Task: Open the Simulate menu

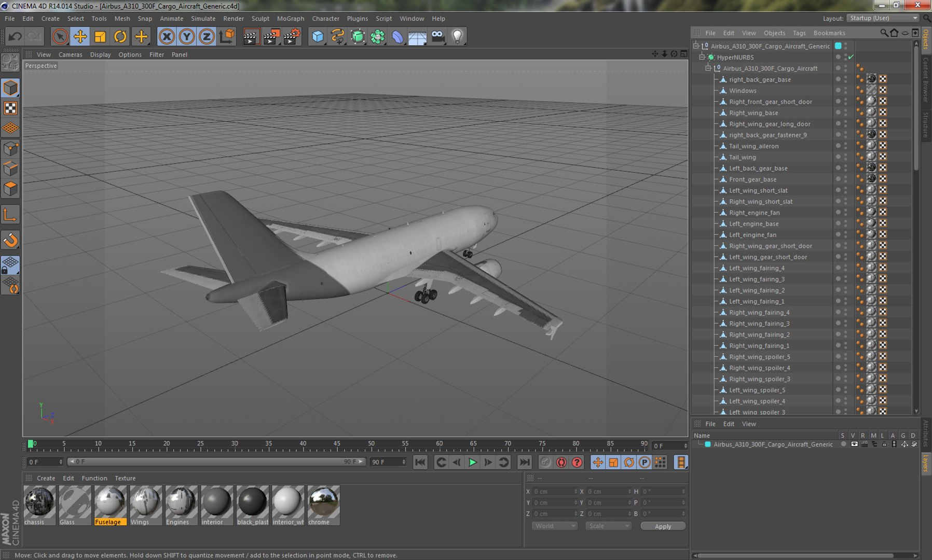Action: [203, 19]
